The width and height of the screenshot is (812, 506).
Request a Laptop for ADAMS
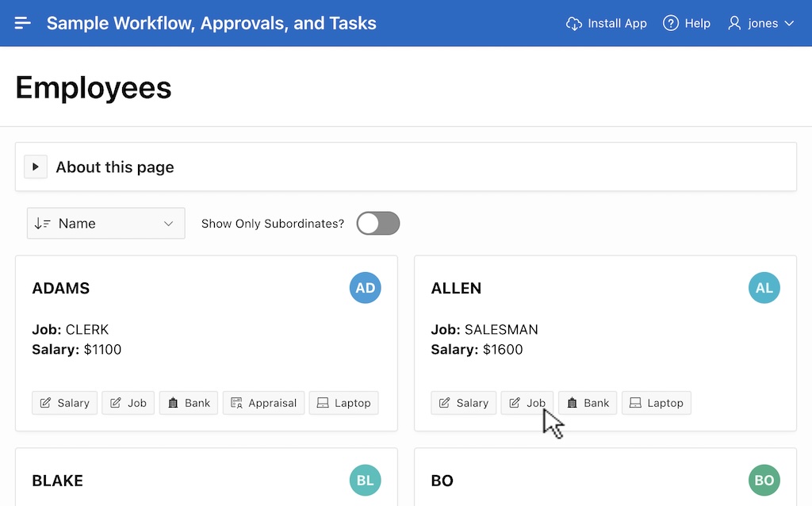tap(343, 403)
